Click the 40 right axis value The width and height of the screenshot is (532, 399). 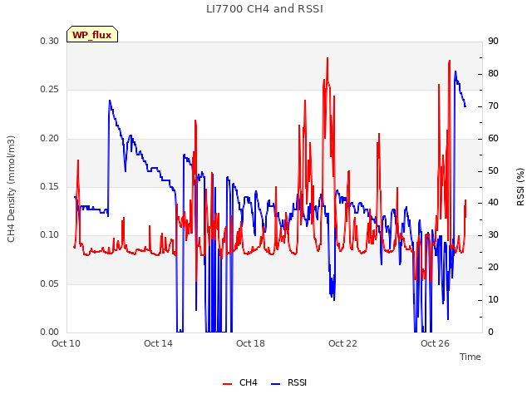tap(493, 203)
